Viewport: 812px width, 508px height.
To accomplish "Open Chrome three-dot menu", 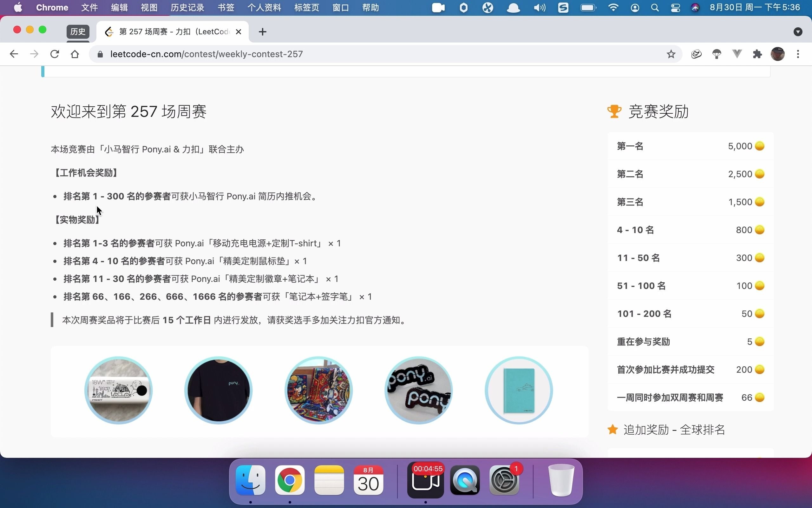I will 798,54.
